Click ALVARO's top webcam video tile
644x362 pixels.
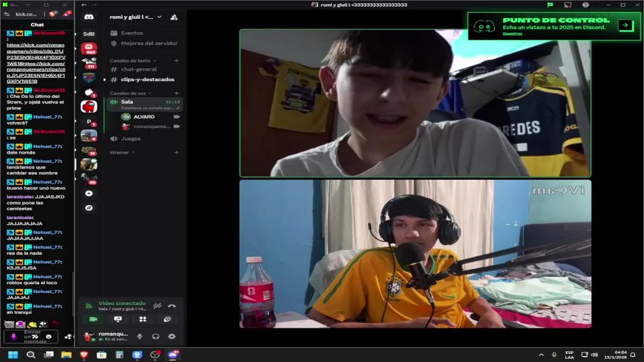415,103
